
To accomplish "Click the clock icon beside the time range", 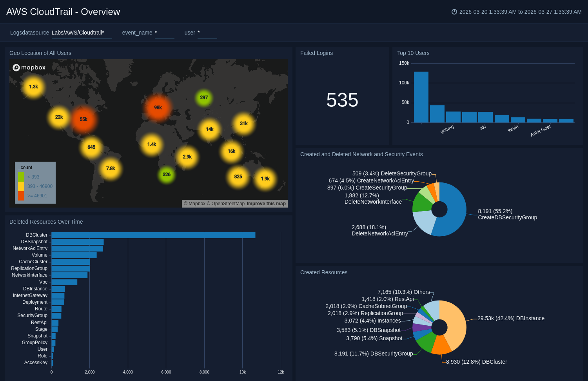I will pyautogui.click(x=454, y=12).
